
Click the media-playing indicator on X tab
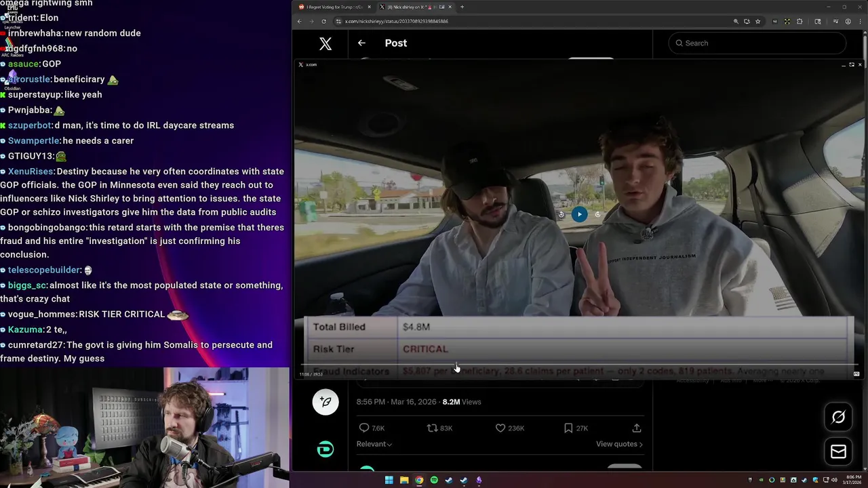pyautogui.click(x=441, y=7)
